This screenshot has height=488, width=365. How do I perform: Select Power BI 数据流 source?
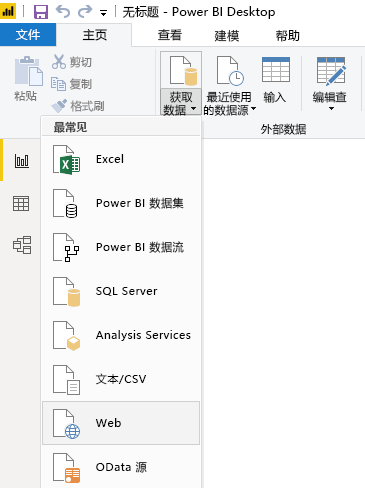tap(121, 247)
